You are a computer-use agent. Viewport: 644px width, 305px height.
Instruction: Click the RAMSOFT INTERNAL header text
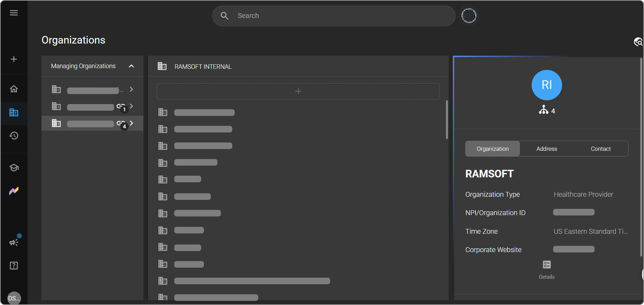point(203,67)
